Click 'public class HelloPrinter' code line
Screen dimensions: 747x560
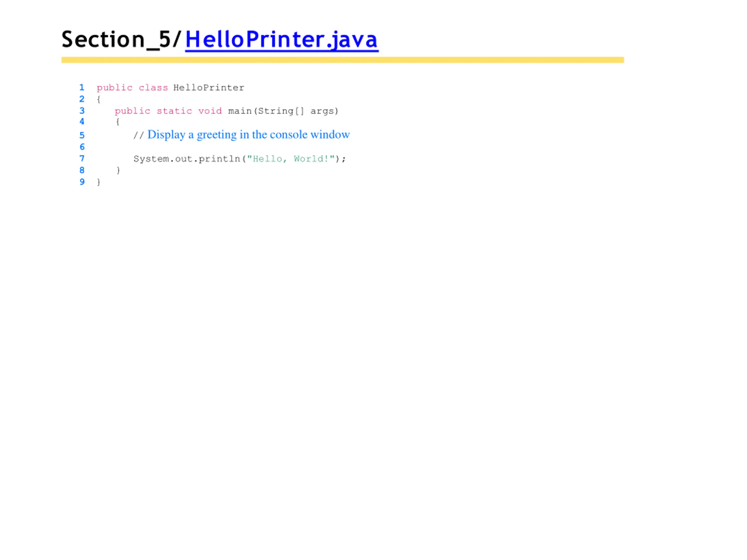[x=170, y=88]
